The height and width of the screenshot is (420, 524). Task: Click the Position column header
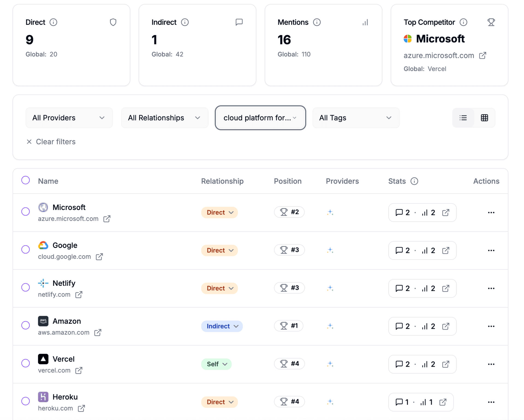point(288,181)
